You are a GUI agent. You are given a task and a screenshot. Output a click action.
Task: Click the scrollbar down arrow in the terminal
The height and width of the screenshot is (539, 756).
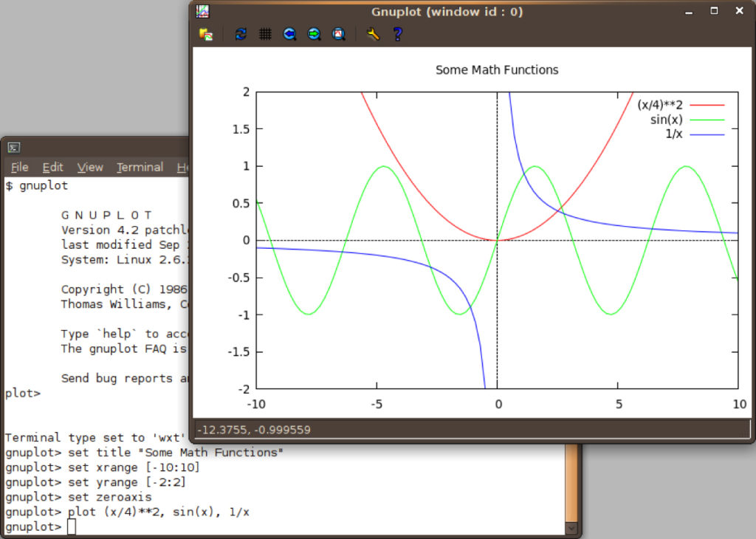click(x=572, y=528)
